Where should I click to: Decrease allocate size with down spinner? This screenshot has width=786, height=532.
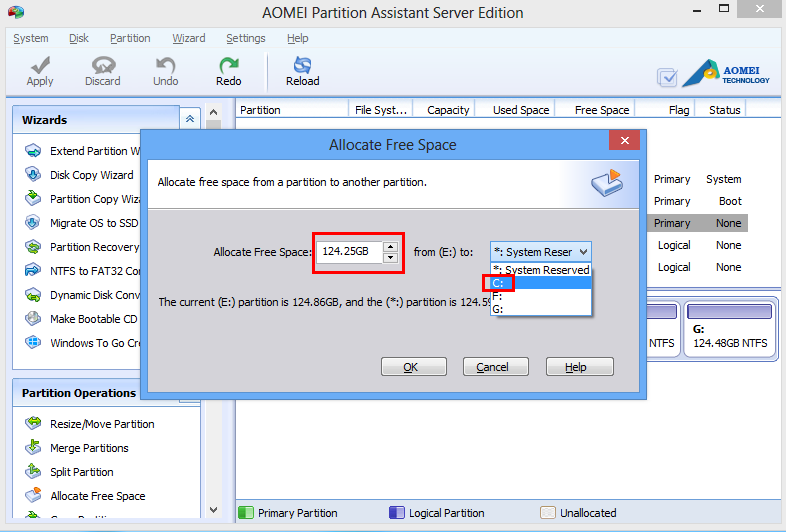pyautogui.click(x=390, y=258)
